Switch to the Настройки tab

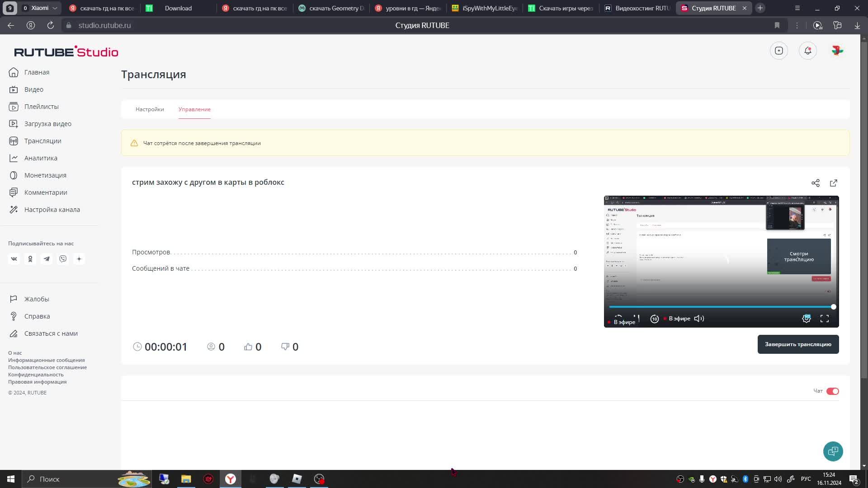click(x=150, y=109)
